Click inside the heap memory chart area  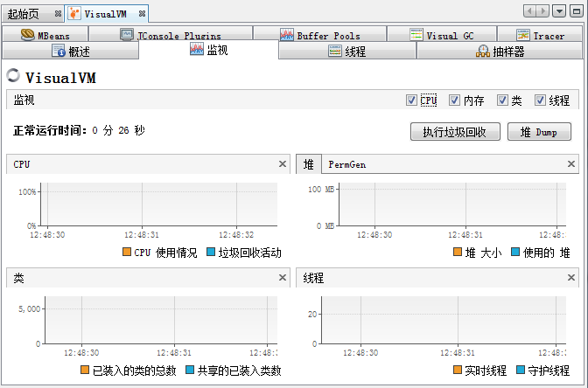click(452, 204)
